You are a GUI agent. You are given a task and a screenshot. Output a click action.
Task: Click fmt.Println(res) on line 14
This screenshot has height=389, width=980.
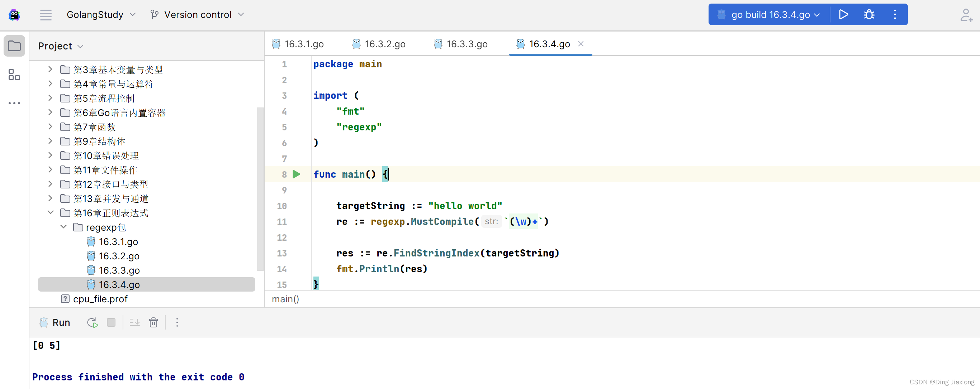(x=382, y=269)
